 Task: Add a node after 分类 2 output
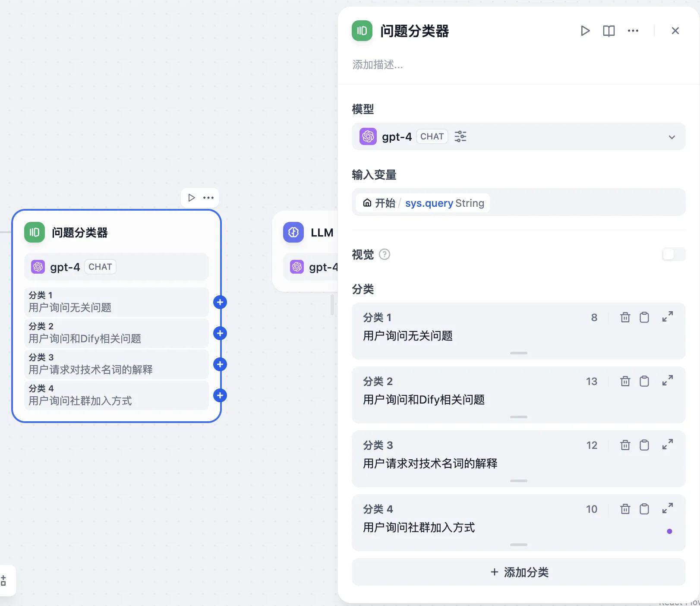pos(220,333)
